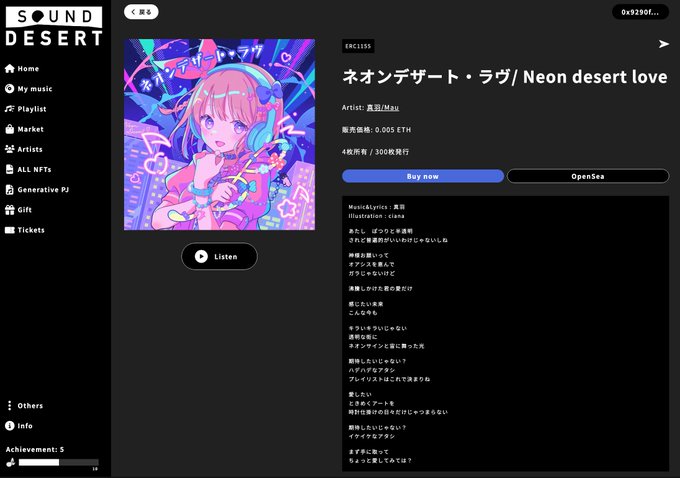The width and height of the screenshot is (680, 478).
Task: Click the Info circle icon
Action: pos(10,426)
